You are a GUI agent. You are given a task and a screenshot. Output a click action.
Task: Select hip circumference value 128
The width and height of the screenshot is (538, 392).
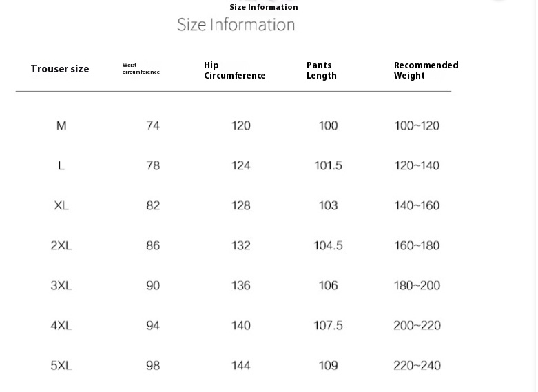click(241, 205)
